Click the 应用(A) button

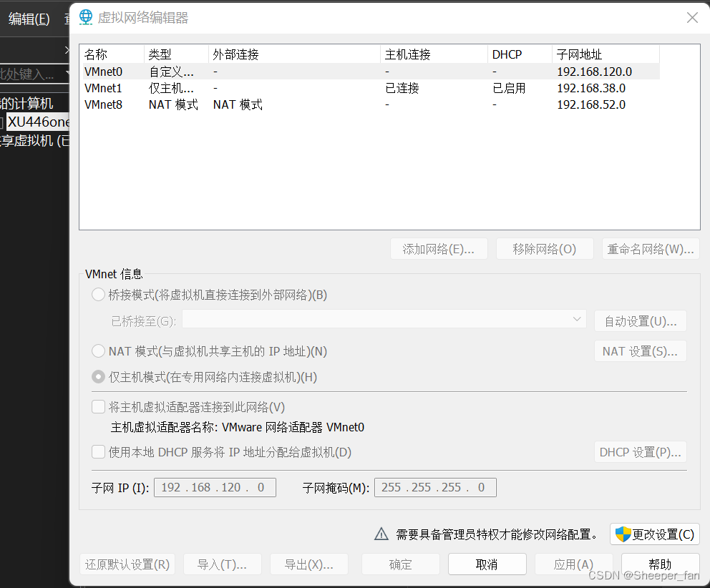tap(574, 564)
